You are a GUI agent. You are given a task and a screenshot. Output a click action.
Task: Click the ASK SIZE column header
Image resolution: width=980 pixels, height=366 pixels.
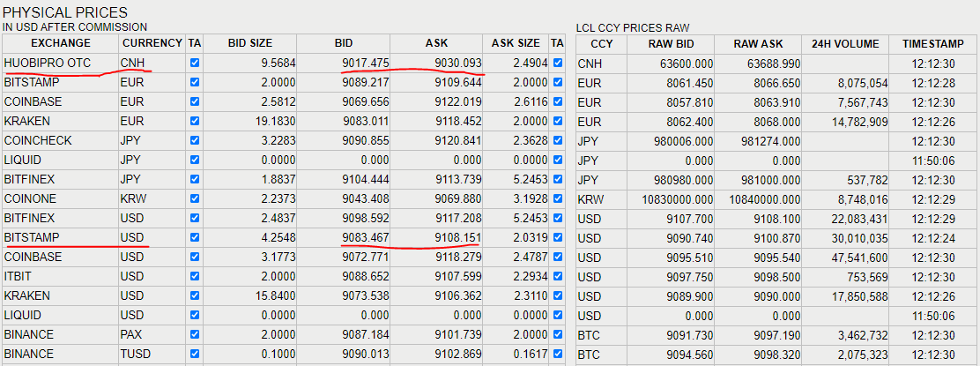coord(516,43)
